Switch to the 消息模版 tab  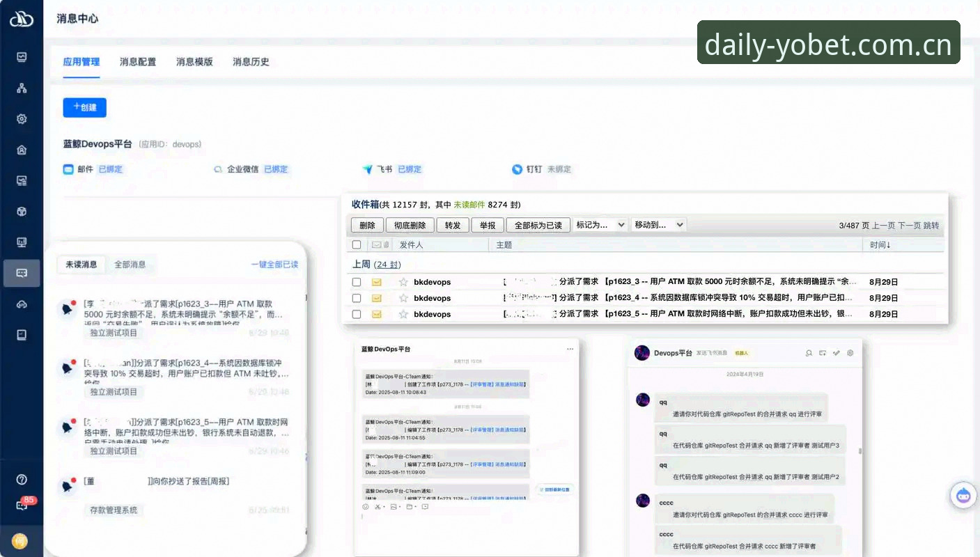pyautogui.click(x=194, y=62)
